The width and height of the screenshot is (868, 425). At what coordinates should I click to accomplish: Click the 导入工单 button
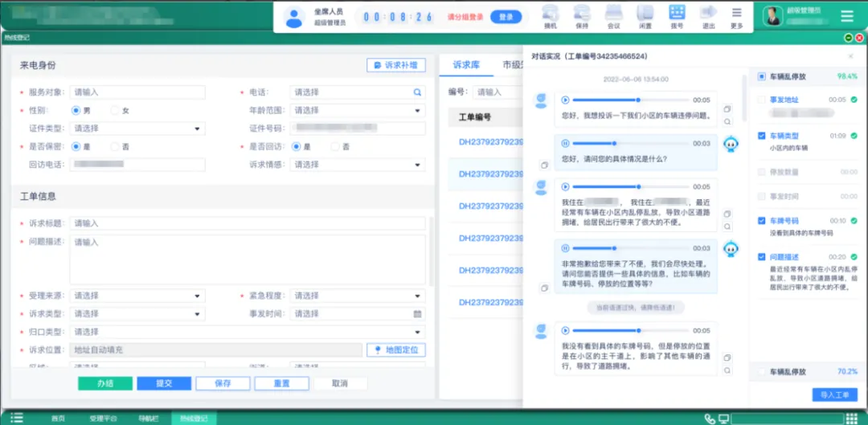tap(834, 394)
